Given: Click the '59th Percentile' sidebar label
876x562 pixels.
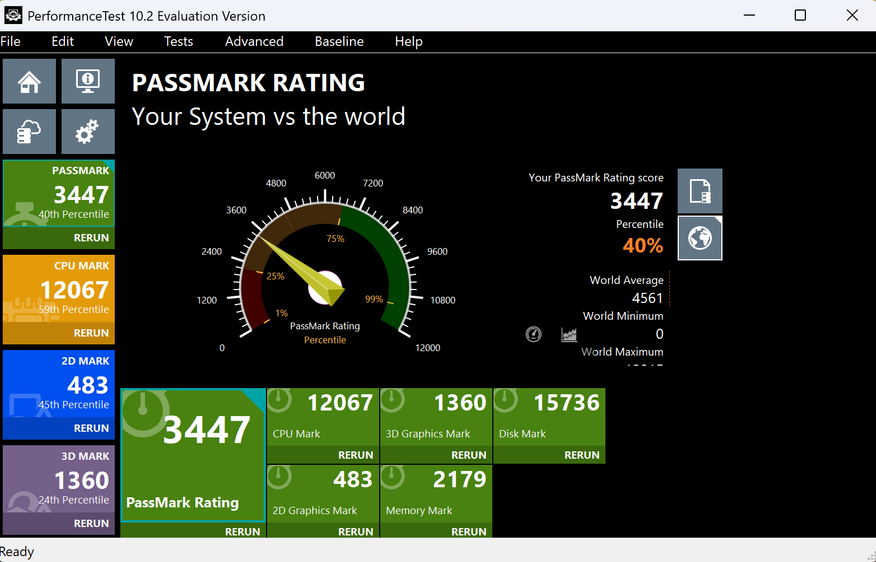Looking at the screenshot, I should (x=74, y=309).
